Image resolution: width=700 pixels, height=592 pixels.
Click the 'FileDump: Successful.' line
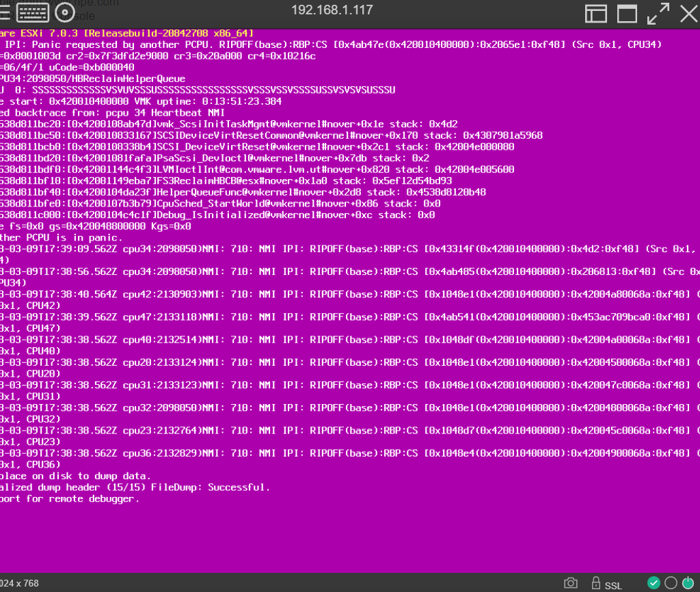(135, 487)
